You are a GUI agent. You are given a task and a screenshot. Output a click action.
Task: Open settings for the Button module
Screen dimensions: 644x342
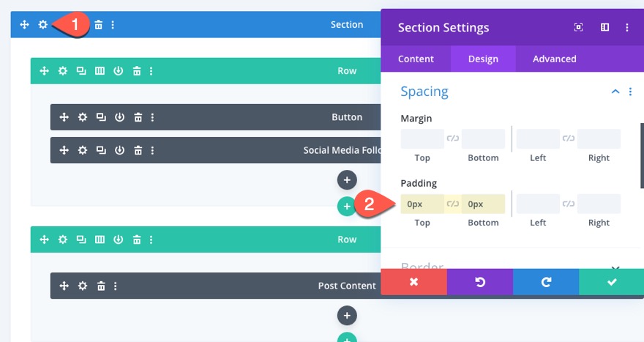pyautogui.click(x=83, y=117)
